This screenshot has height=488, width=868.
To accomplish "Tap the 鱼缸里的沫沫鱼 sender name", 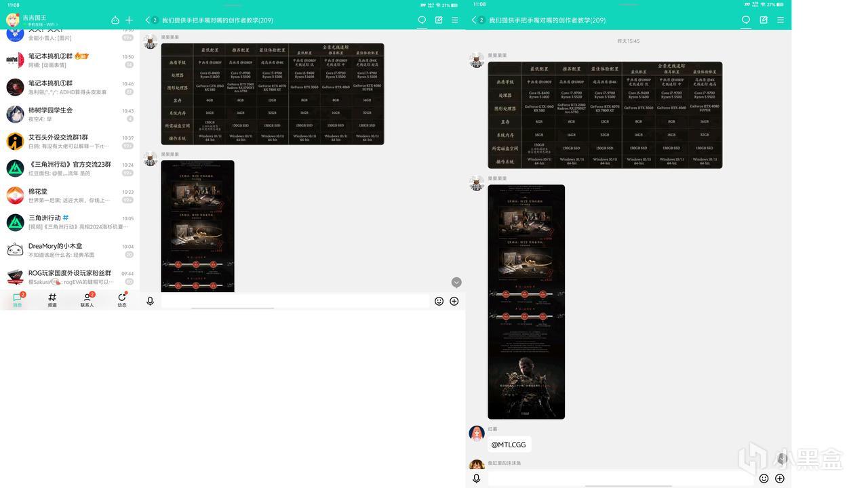I will (x=505, y=464).
